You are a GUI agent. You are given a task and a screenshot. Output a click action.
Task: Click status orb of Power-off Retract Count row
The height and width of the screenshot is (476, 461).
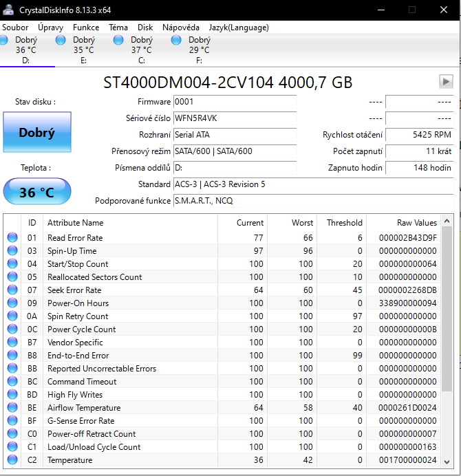12,433
